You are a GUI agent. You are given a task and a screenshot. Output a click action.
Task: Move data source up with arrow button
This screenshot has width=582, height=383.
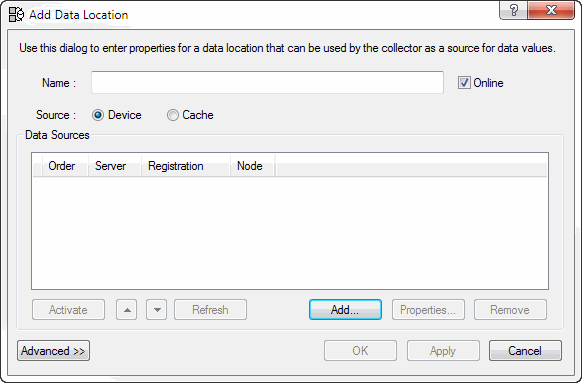tap(127, 310)
